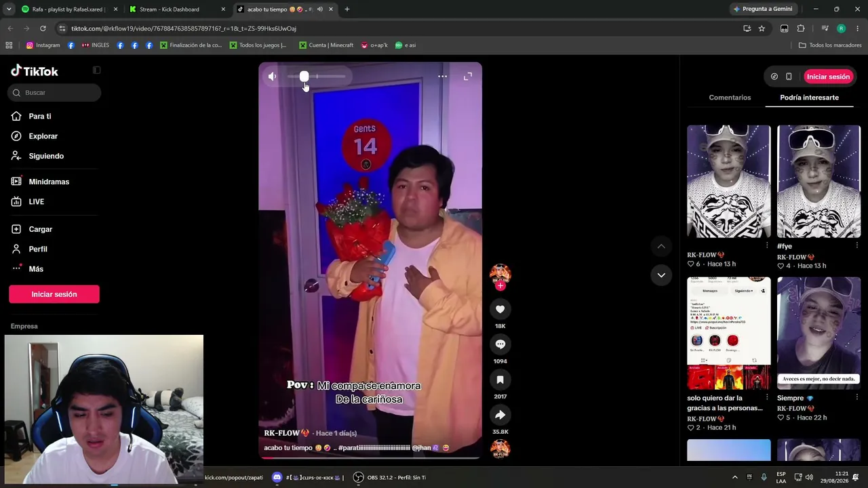The width and height of the screenshot is (868, 488).
Task: Open comments via speech bubble icon
Action: coord(500,344)
